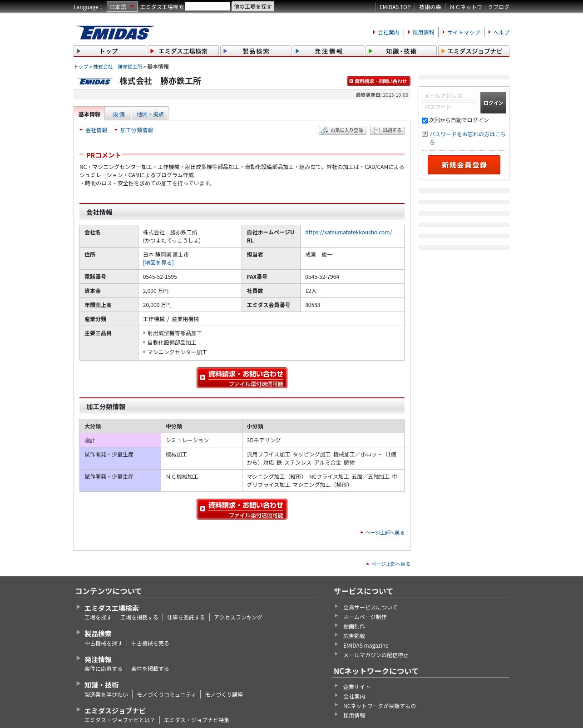This screenshot has width=583, height=728.
Task: Open the ヘルプ header link
Action: [x=501, y=32]
